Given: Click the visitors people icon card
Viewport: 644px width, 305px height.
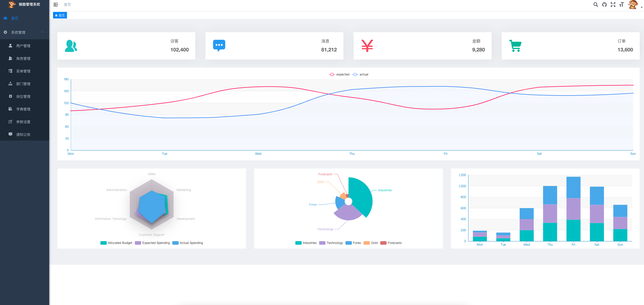Looking at the screenshot, I should (x=71, y=46).
